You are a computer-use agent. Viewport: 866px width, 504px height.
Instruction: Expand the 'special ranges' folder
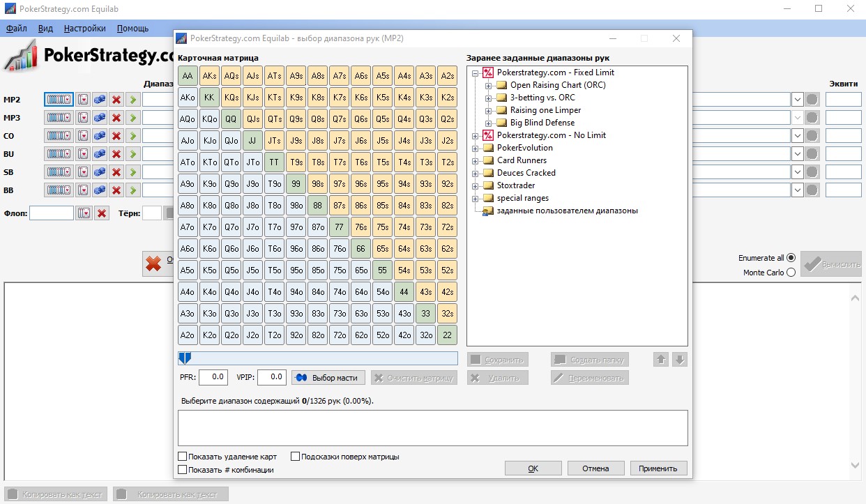click(476, 198)
